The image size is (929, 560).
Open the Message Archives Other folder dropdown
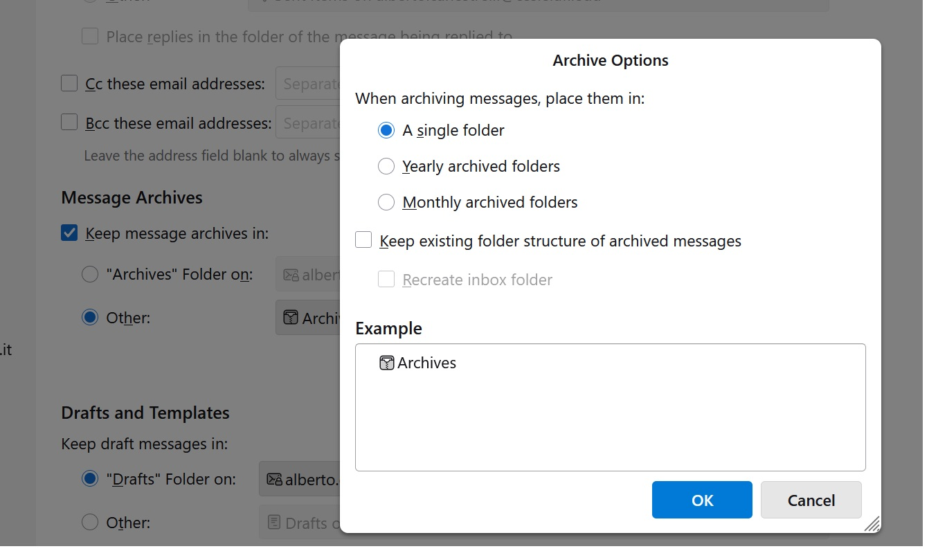click(309, 318)
